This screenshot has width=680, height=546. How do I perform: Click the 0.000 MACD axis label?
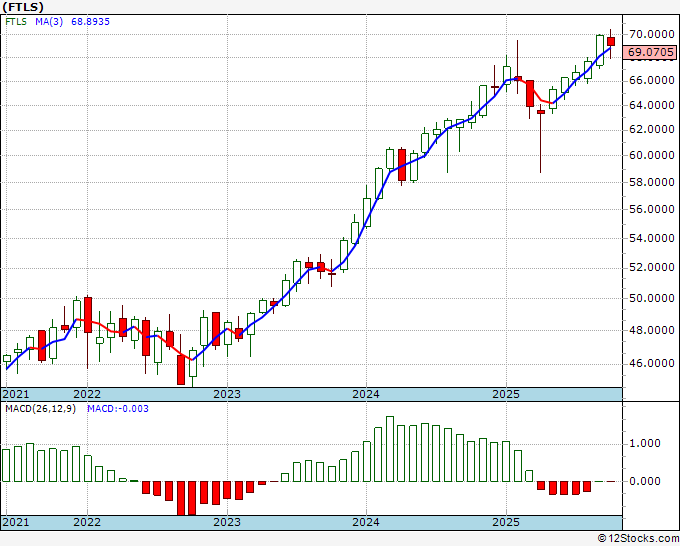coord(645,481)
